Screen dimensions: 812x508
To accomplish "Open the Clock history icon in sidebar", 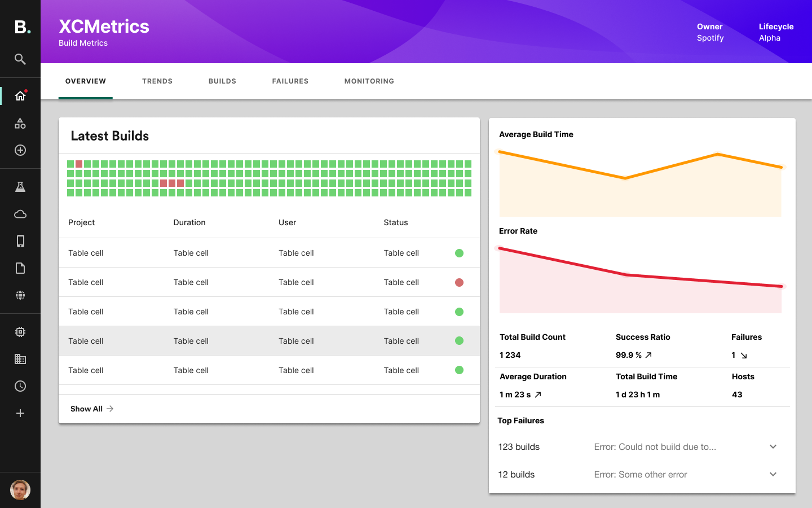I will click(x=20, y=386).
